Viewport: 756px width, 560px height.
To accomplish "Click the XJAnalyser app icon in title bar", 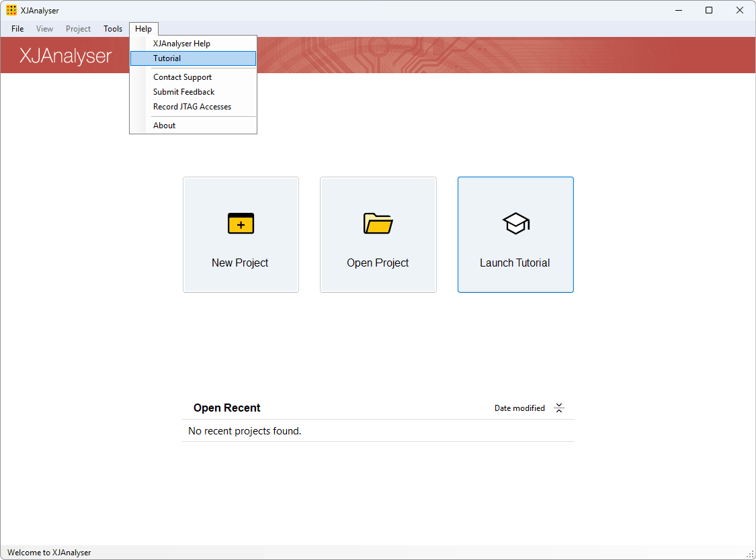I will (11, 10).
